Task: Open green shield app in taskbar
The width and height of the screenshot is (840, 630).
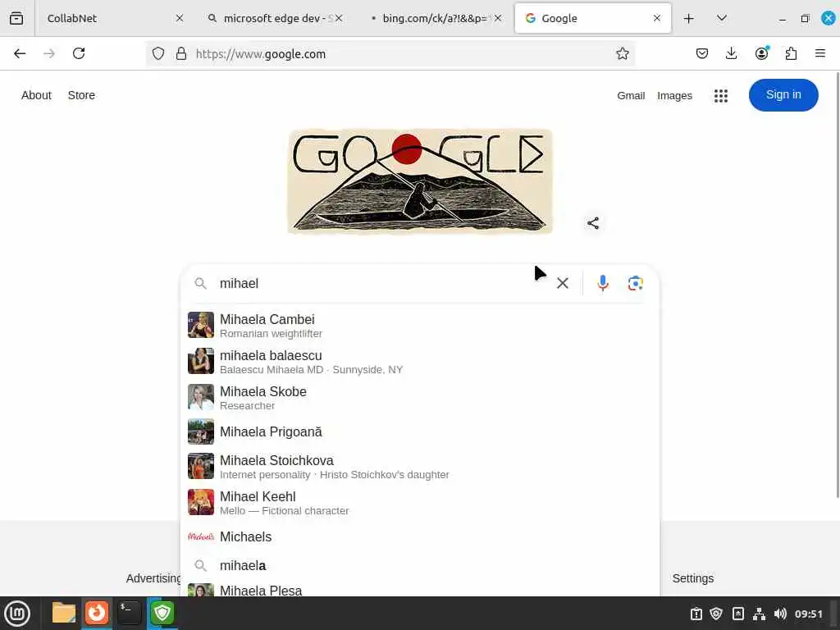Action: coord(162,614)
